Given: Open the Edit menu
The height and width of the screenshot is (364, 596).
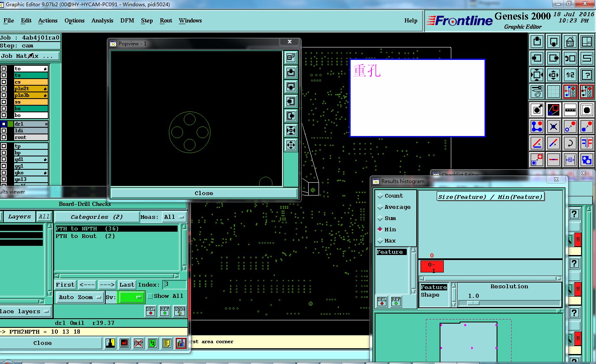Looking at the screenshot, I should coord(26,20).
